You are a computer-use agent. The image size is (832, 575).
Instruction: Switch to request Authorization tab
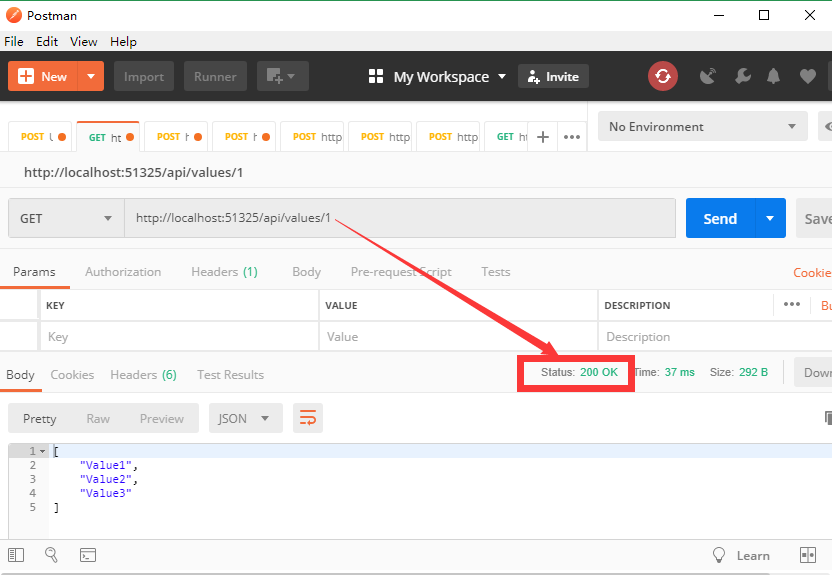point(123,272)
